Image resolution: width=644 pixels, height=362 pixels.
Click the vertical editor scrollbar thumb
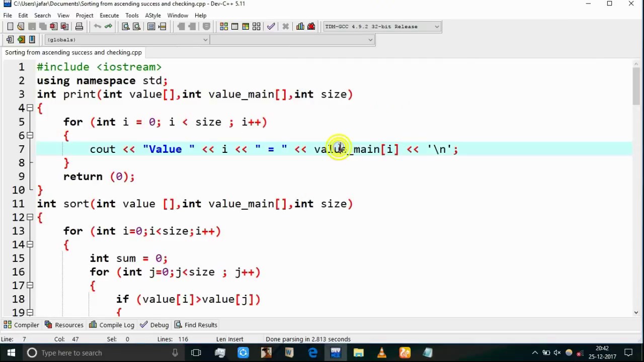pyautogui.click(x=636, y=86)
